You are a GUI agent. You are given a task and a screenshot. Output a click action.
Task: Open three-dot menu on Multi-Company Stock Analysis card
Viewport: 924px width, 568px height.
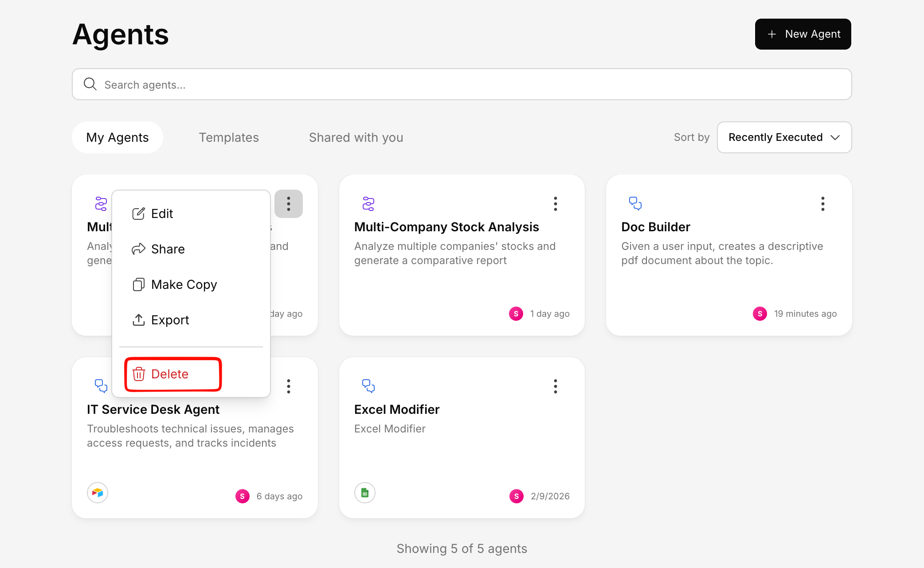tap(555, 204)
